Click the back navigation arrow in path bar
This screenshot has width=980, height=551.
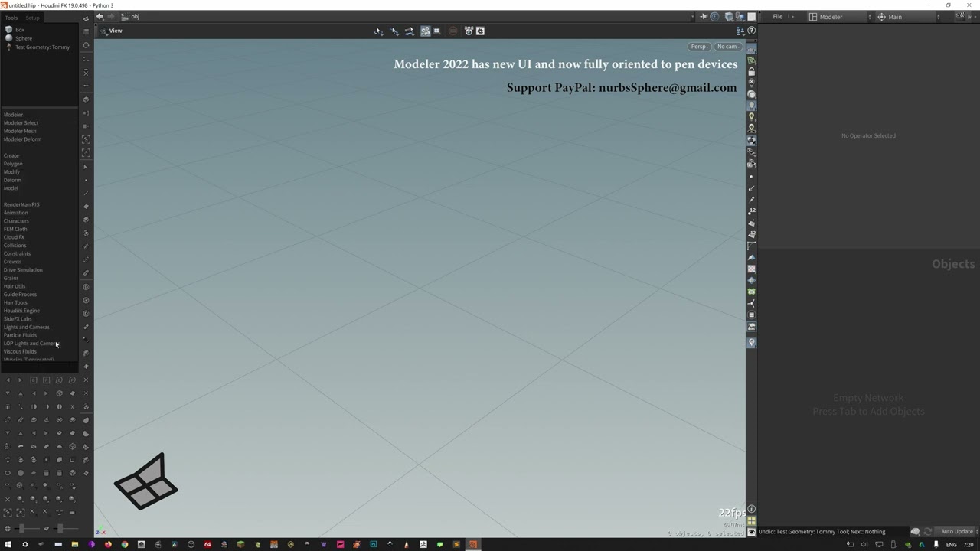pos(100,17)
